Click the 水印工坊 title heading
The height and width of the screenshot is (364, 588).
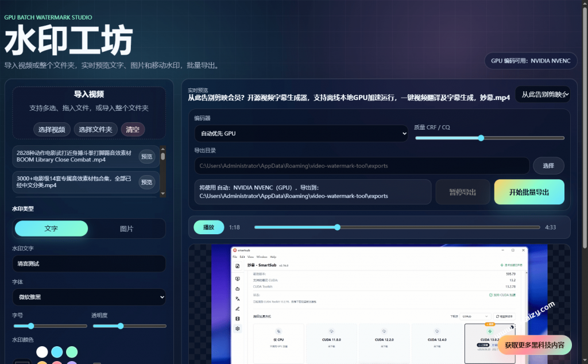click(69, 40)
